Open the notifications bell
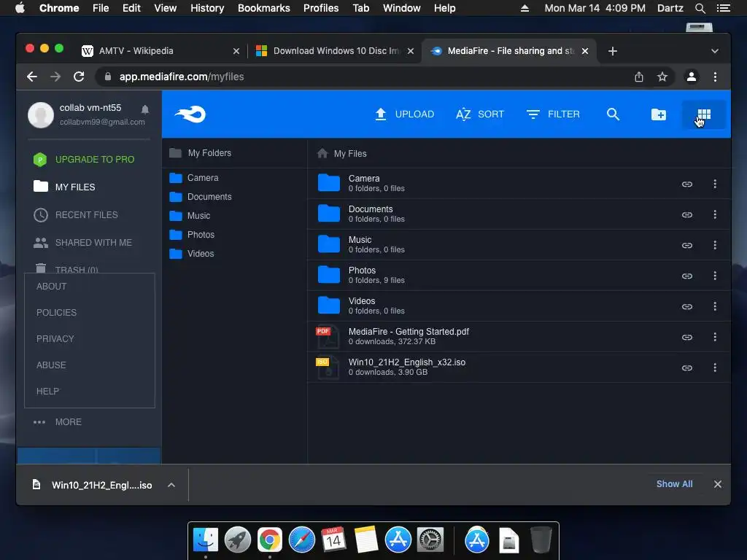The height and width of the screenshot is (560, 747). coord(145,109)
